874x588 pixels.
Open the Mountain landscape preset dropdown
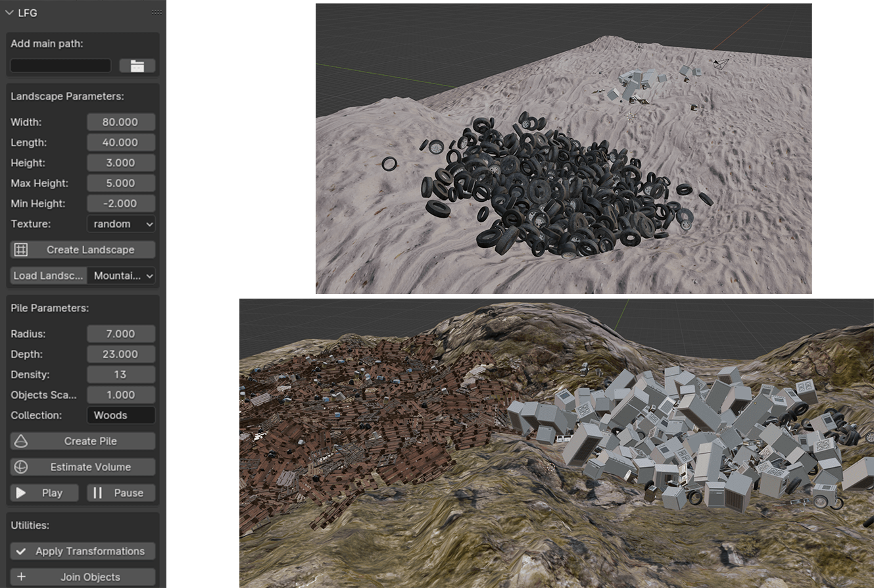pos(122,276)
